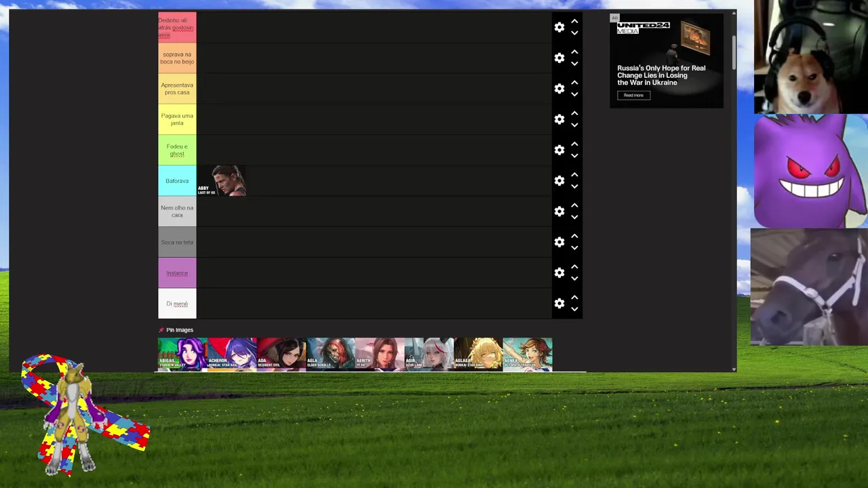Click the Pin Images pushpin icon
The image size is (868, 488).
pos(161,330)
